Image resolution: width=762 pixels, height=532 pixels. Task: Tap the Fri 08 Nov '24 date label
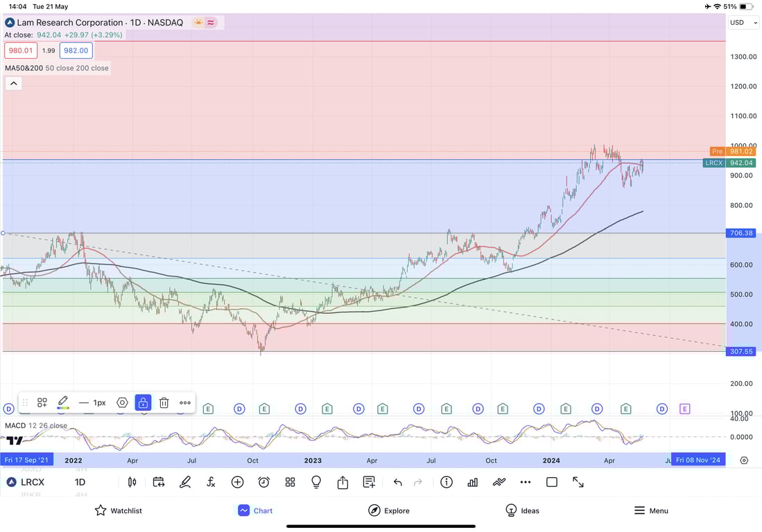pyautogui.click(x=698, y=460)
